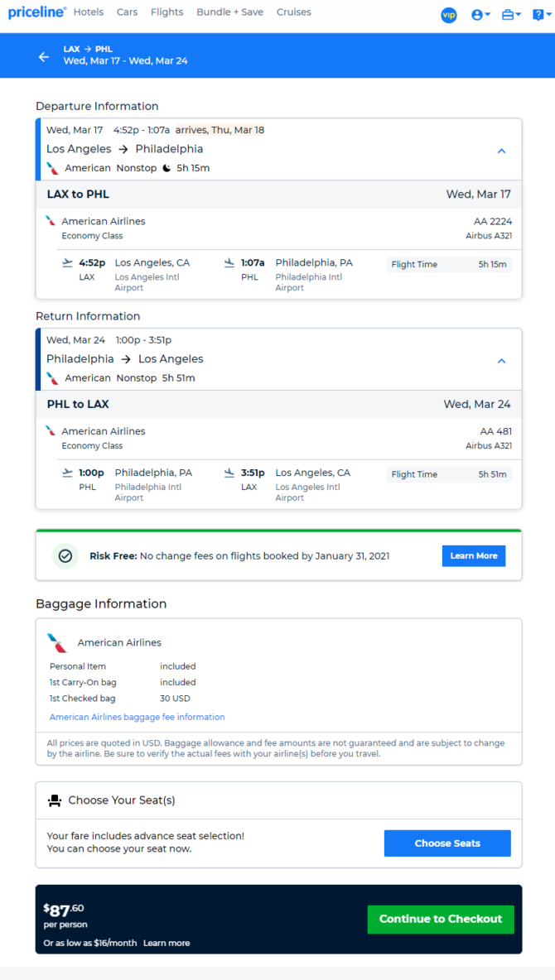Click the priceline logo
The height and width of the screenshot is (980, 555).
click(37, 12)
